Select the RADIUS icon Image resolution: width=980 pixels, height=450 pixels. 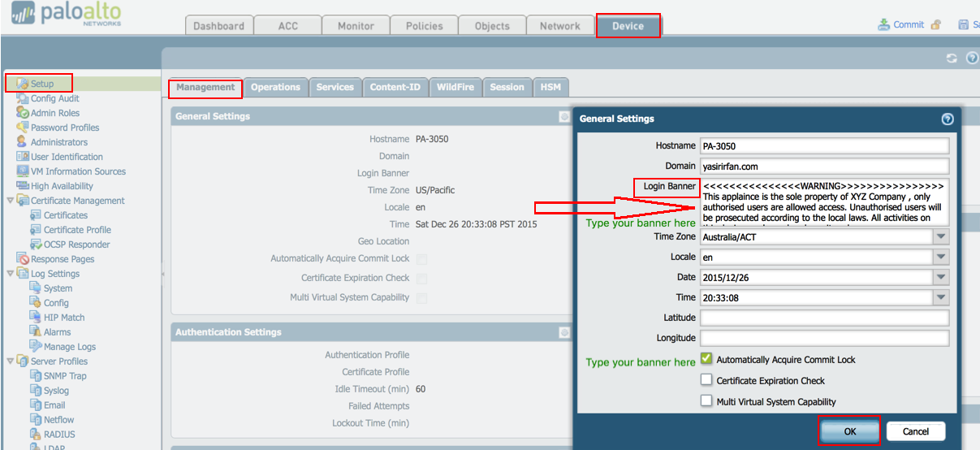[36, 435]
